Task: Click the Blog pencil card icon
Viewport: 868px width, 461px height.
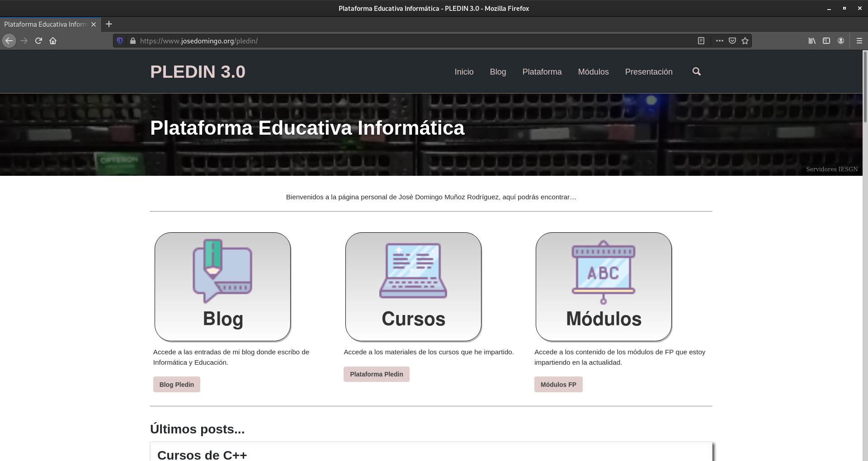Action: click(x=222, y=271)
